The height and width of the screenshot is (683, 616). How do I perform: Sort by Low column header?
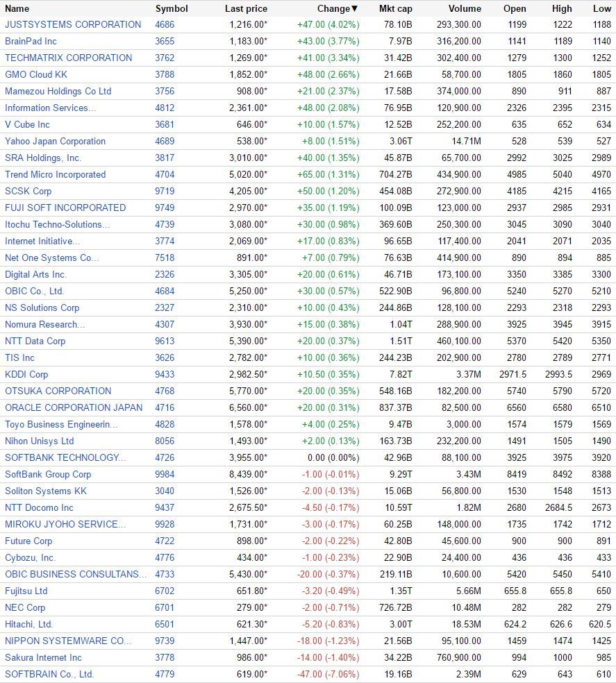(601, 8)
